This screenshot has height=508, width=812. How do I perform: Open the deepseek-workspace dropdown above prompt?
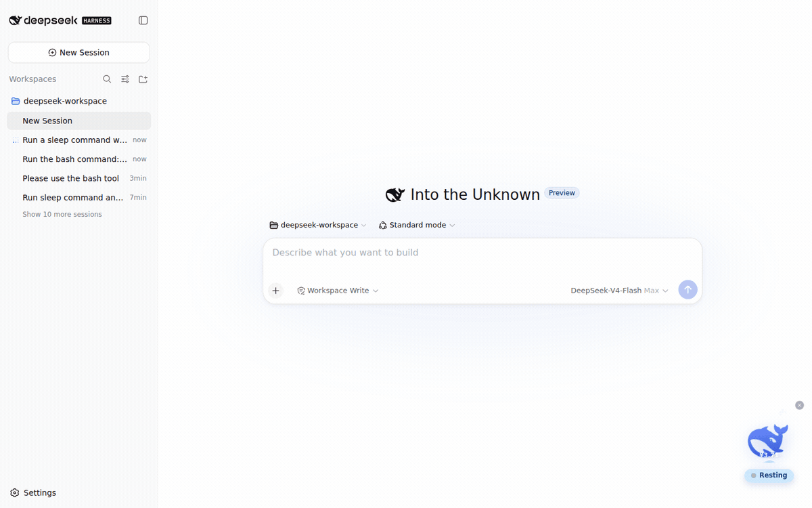click(x=318, y=225)
